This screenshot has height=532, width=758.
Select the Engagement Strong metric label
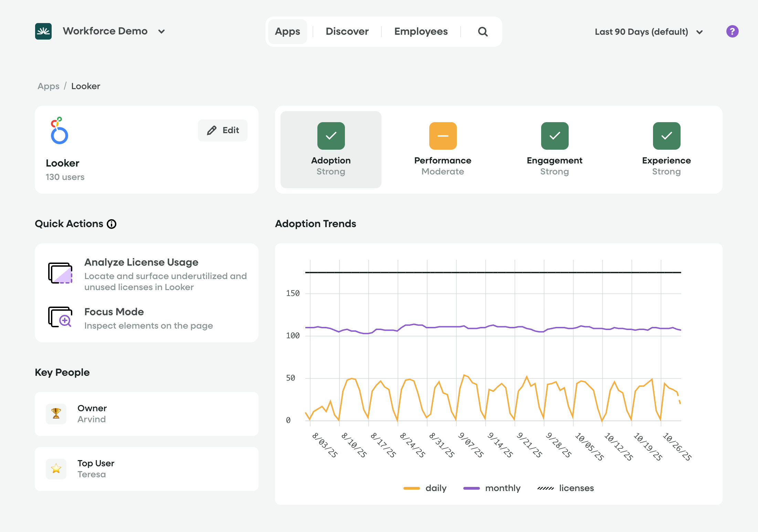tap(555, 166)
